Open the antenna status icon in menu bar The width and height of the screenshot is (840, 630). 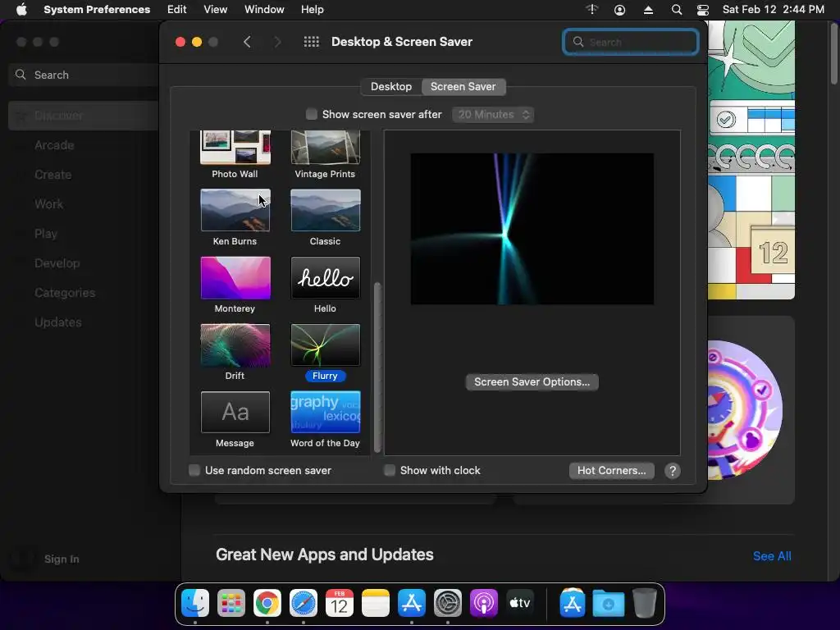click(x=592, y=10)
